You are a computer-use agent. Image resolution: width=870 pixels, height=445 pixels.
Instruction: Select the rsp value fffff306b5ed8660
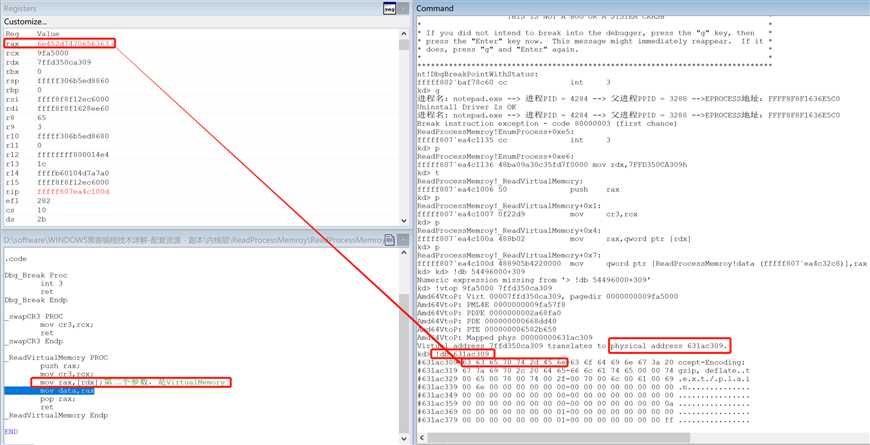(x=73, y=80)
